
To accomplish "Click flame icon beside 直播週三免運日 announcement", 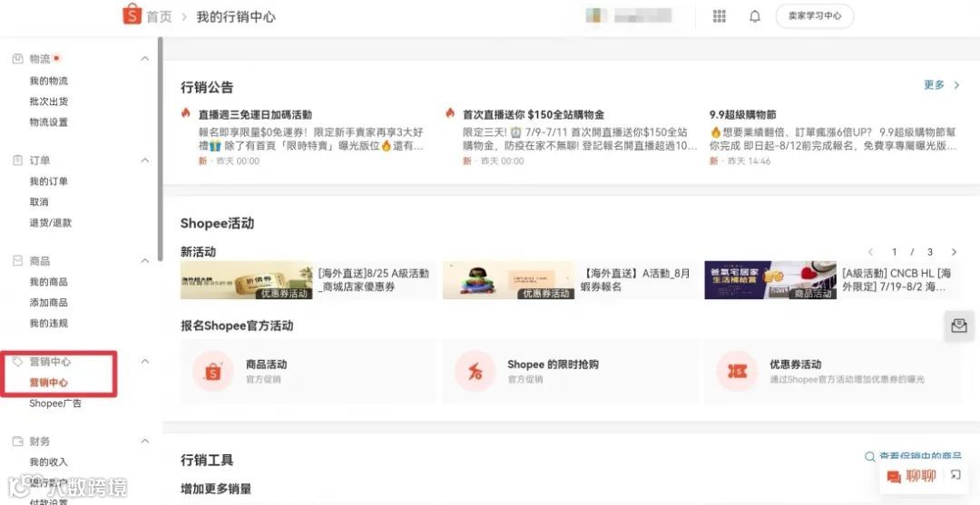I will (186, 113).
